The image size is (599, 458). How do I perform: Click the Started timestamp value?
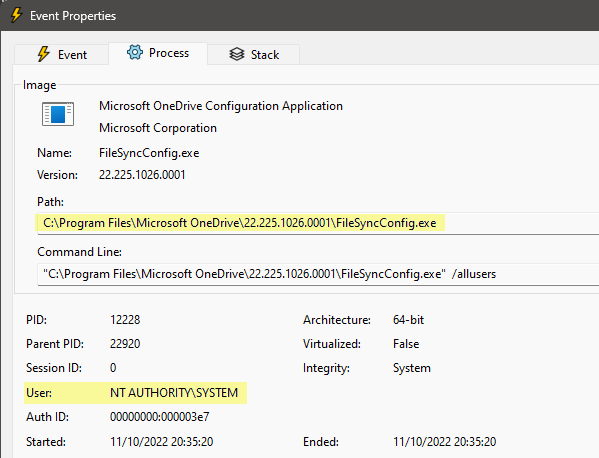pyautogui.click(x=162, y=442)
